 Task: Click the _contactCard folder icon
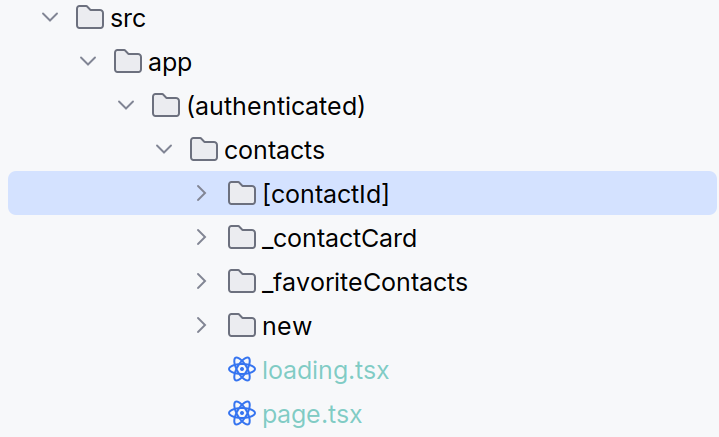point(242,238)
